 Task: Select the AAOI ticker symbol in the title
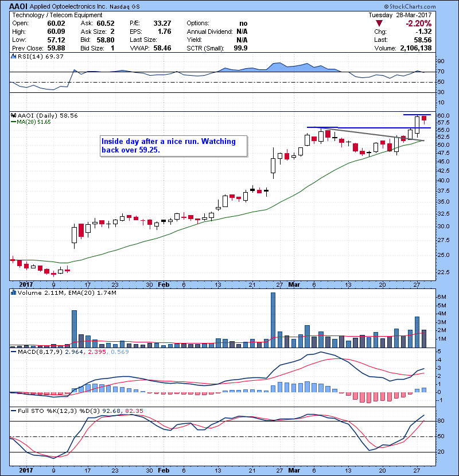18,6
